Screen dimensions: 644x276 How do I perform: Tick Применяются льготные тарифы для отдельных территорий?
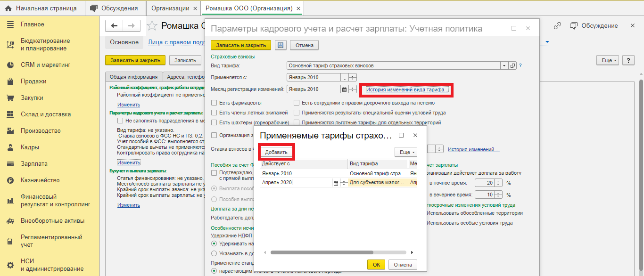coord(297,123)
